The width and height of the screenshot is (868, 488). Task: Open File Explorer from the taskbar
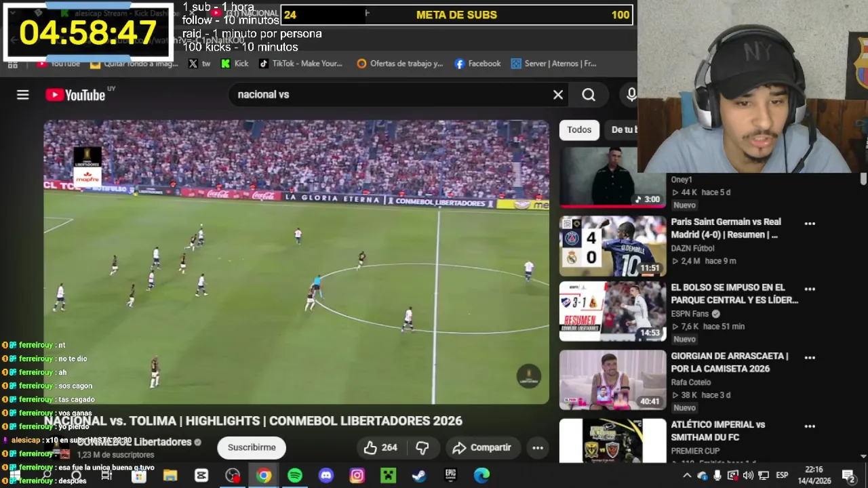click(x=170, y=476)
